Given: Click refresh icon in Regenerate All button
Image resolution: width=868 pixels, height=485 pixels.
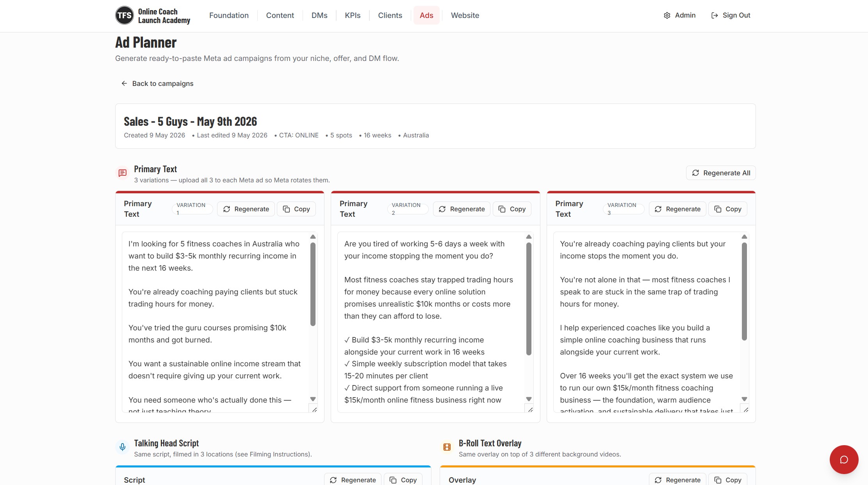Looking at the screenshot, I should pyautogui.click(x=695, y=173).
